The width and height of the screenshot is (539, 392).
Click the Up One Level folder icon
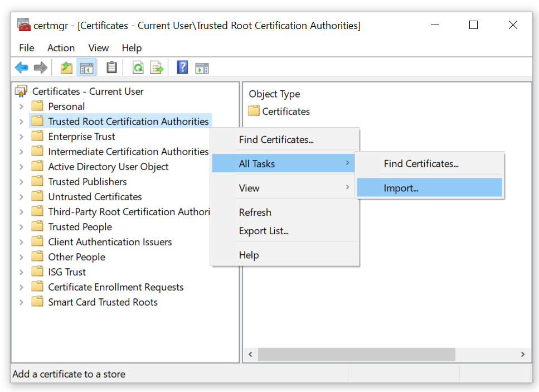point(66,68)
